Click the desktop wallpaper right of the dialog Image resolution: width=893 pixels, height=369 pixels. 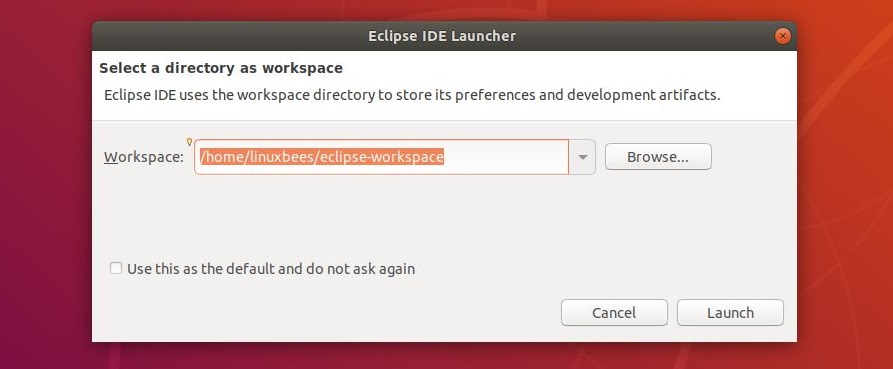click(x=845, y=188)
